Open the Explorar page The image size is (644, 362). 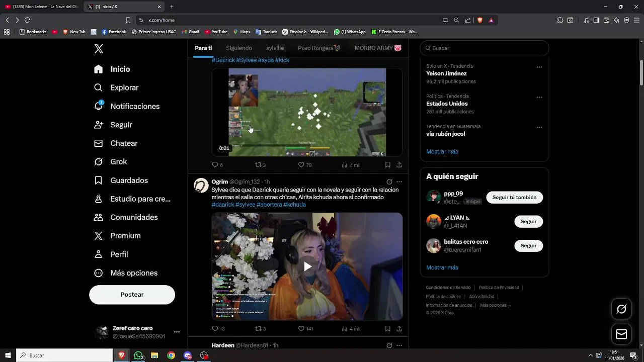point(116,87)
